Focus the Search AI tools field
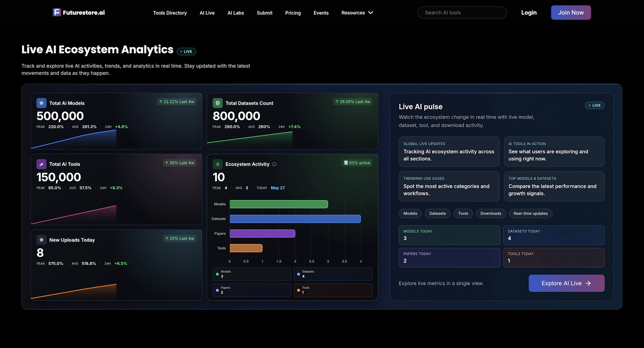The width and height of the screenshot is (644, 348). click(462, 12)
